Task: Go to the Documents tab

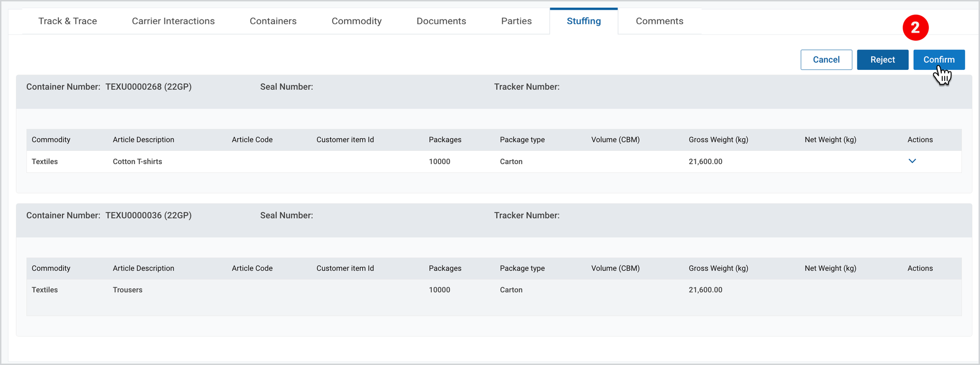Action: [441, 21]
